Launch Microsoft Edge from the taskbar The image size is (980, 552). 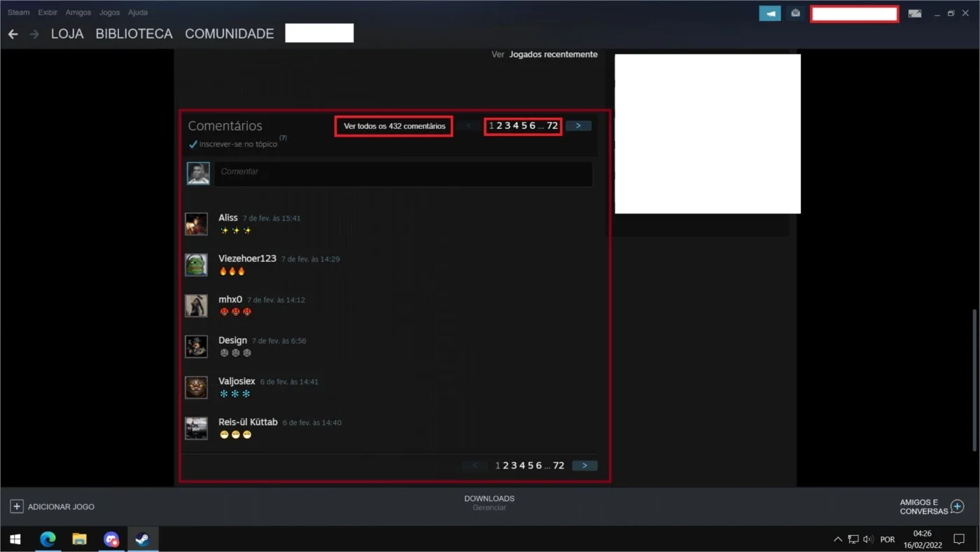[x=48, y=539]
